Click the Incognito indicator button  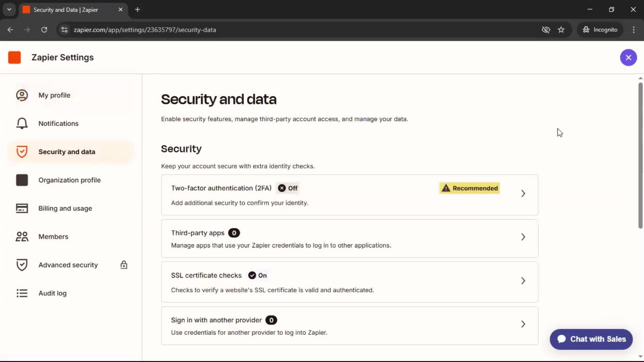[600, 30]
